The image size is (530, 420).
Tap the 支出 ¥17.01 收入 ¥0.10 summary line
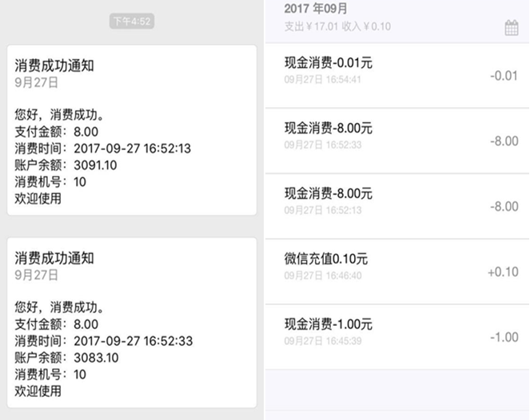[337, 26]
